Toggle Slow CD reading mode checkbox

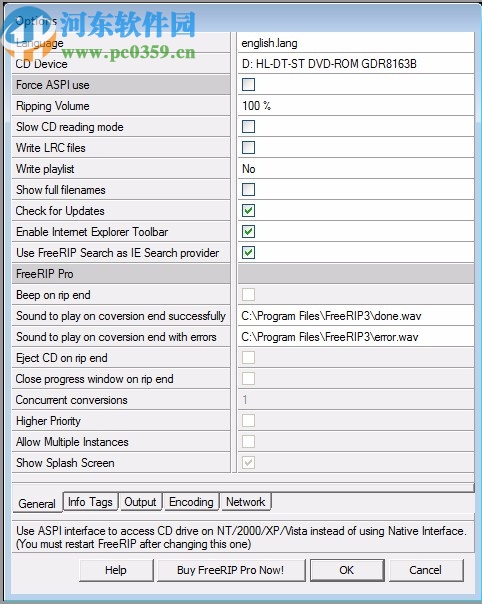[x=248, y=126]
